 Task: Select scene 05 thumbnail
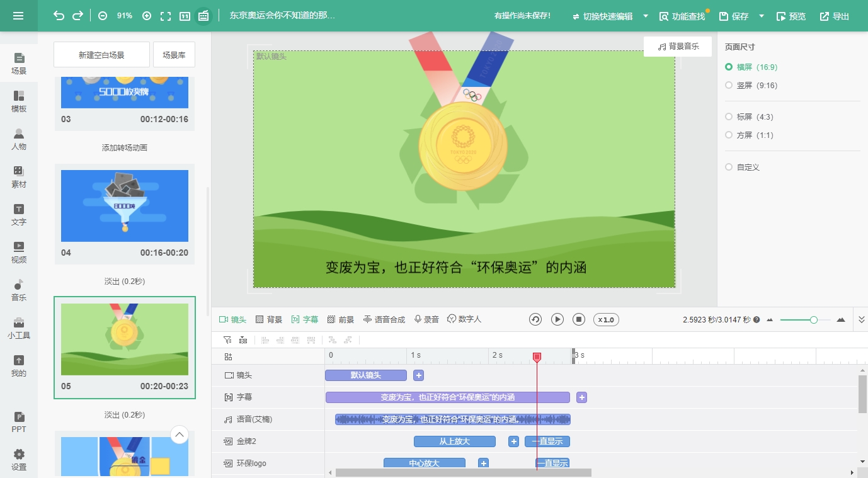point(125,339)
